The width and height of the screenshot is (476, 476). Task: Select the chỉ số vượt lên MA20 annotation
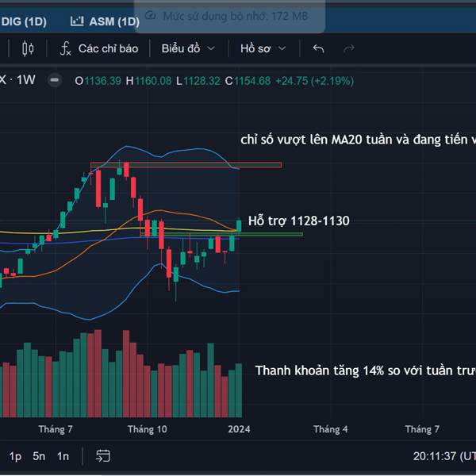pyautogui.click(x=359, y=140)
